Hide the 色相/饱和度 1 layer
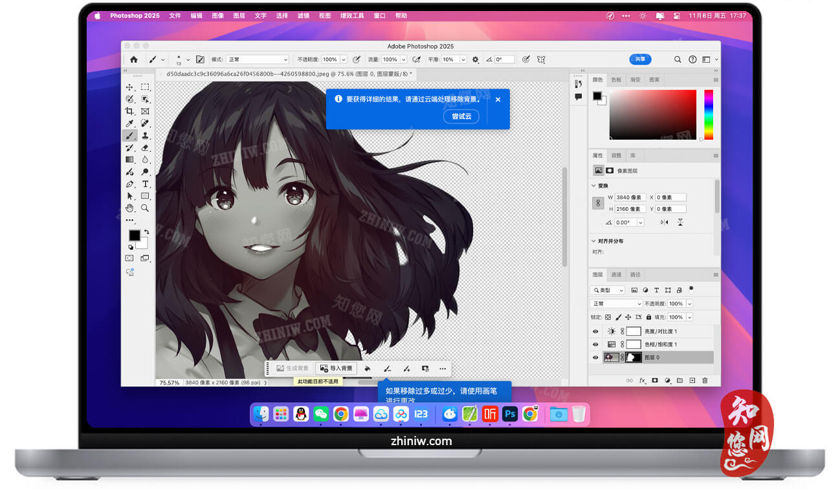 [595, 344]
